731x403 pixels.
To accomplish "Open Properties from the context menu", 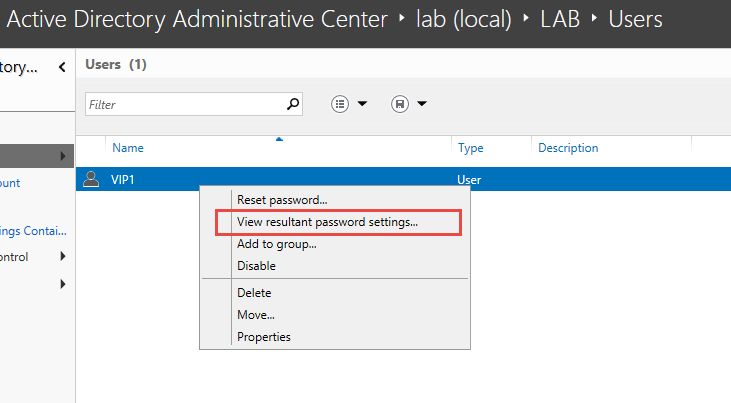I will 264,337.
